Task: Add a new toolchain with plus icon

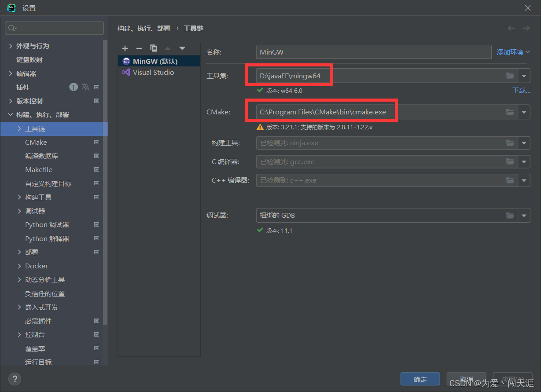Action: pos(125,48)
